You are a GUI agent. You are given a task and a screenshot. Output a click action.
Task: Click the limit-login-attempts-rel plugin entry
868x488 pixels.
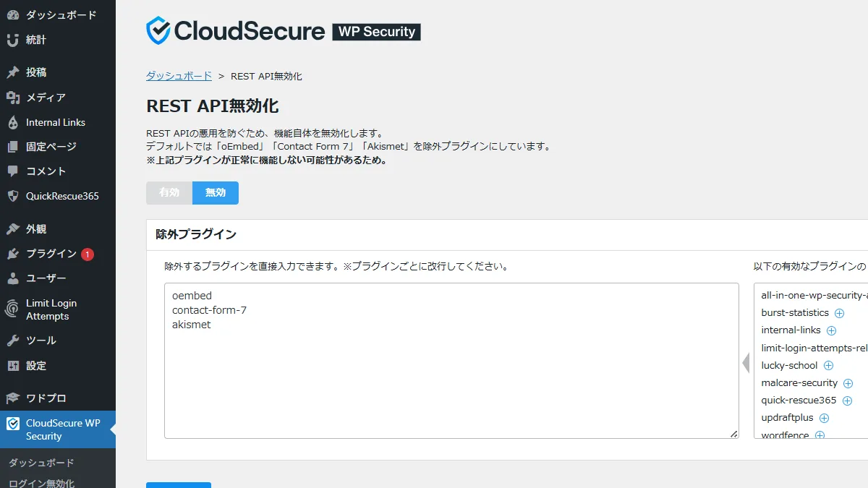click(814, 348)
